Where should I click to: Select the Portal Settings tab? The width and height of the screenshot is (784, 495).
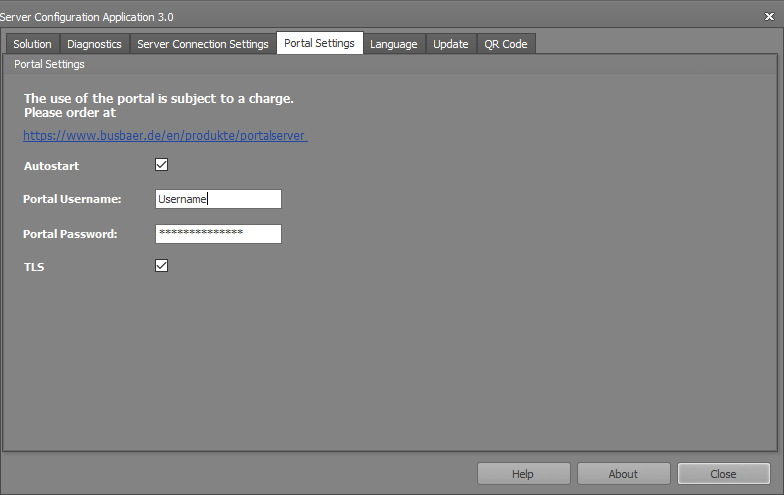pos(320,43)
